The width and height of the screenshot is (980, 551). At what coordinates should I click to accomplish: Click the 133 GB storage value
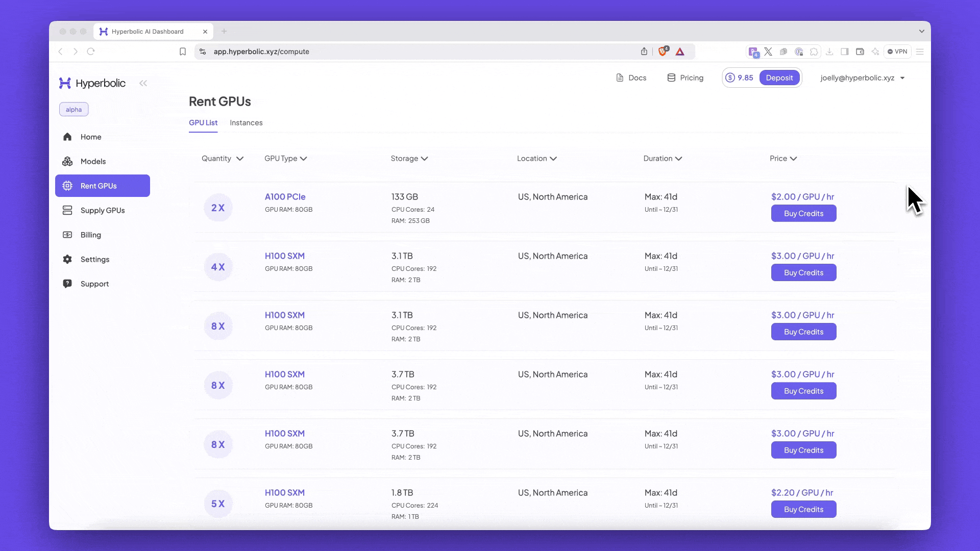[404, 197]
